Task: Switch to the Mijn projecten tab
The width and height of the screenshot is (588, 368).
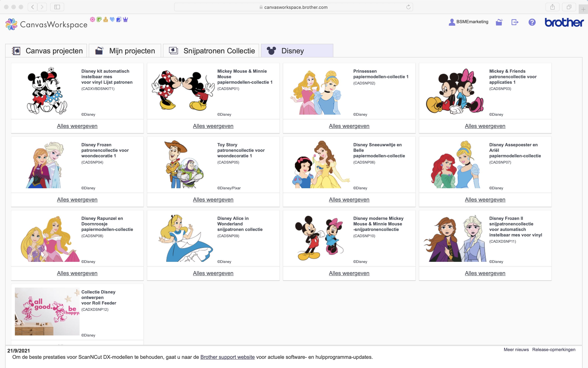Action: point(125,51)
